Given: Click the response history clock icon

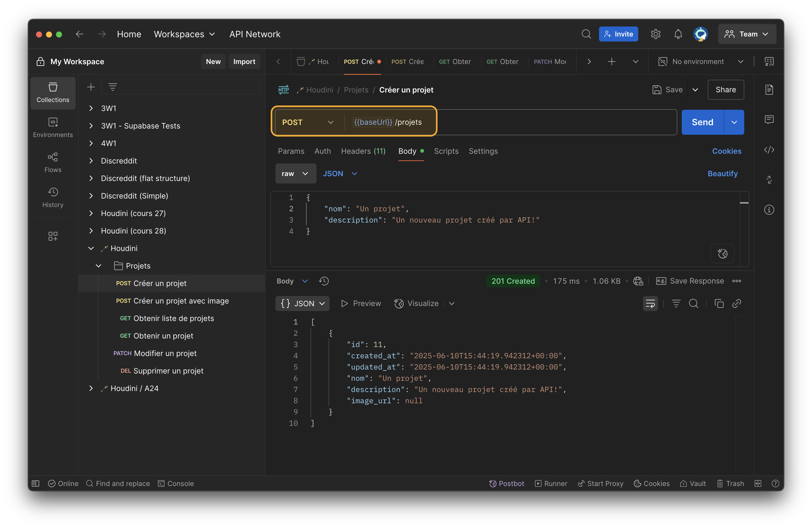Looking at the screenshot, I should [324, 281].
